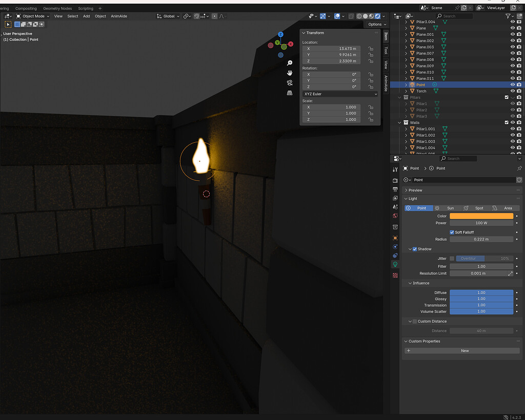
Task: Open the Object Properties tab (orange square icon)
Action: 395,238
